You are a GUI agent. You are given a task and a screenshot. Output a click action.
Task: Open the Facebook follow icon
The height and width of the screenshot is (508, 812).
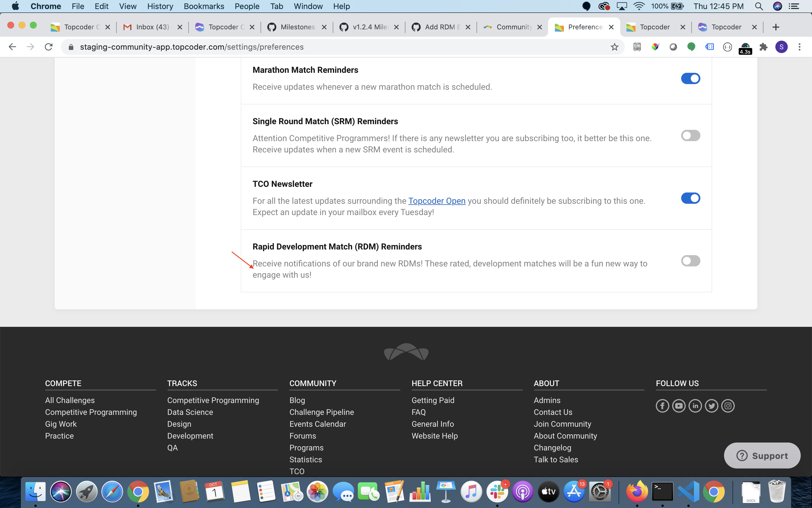(x=662, y=406)
